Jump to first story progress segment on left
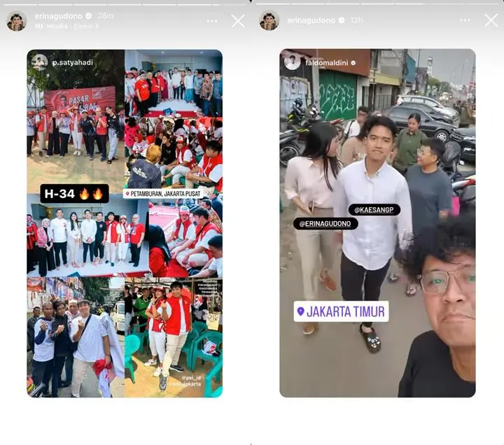504x445 pixels. pyautogui.click(x=20, y=5)
